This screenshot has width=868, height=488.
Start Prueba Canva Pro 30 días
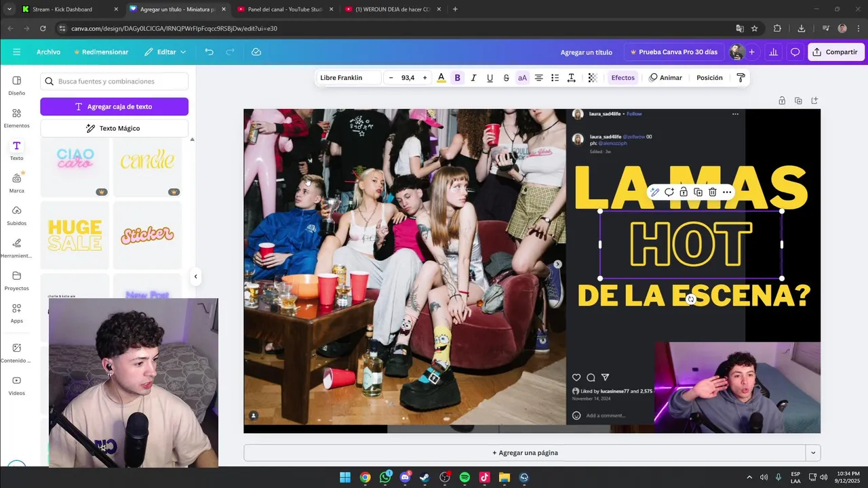[x=674, y=52]
